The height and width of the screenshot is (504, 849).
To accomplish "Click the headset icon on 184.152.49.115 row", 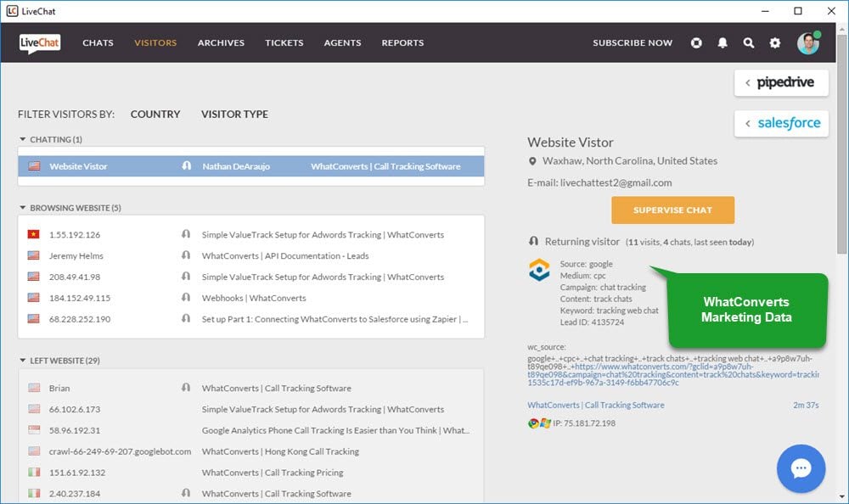I will (186, 297).
